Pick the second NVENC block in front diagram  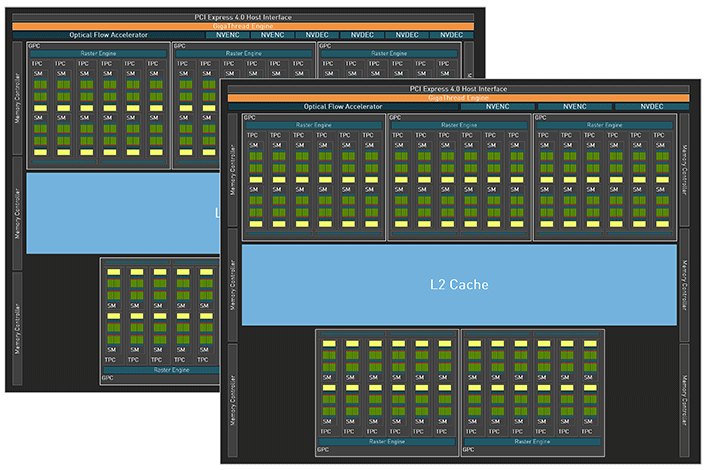[575, 106]
